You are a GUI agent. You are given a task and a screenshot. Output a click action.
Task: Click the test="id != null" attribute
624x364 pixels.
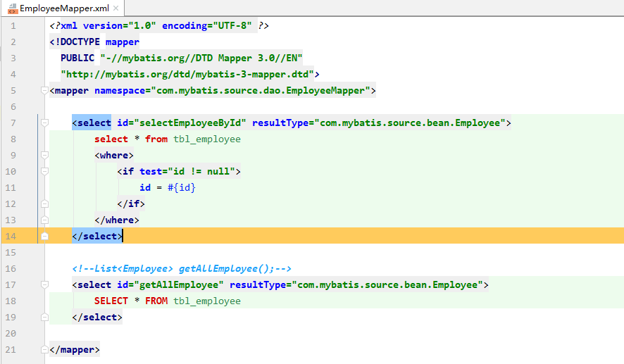coord(187,172)
